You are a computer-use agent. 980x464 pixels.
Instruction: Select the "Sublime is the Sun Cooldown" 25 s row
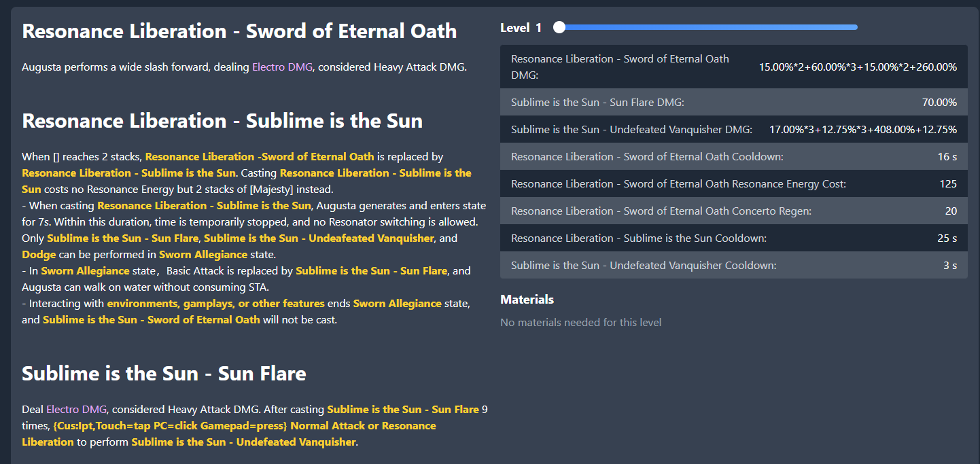tap(733, 238)
